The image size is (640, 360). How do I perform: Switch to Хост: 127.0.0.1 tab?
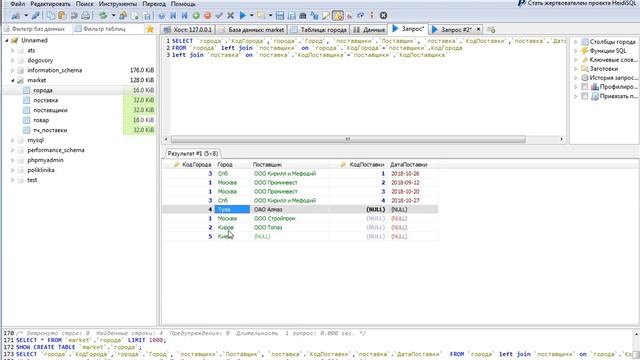pos(188,30)
